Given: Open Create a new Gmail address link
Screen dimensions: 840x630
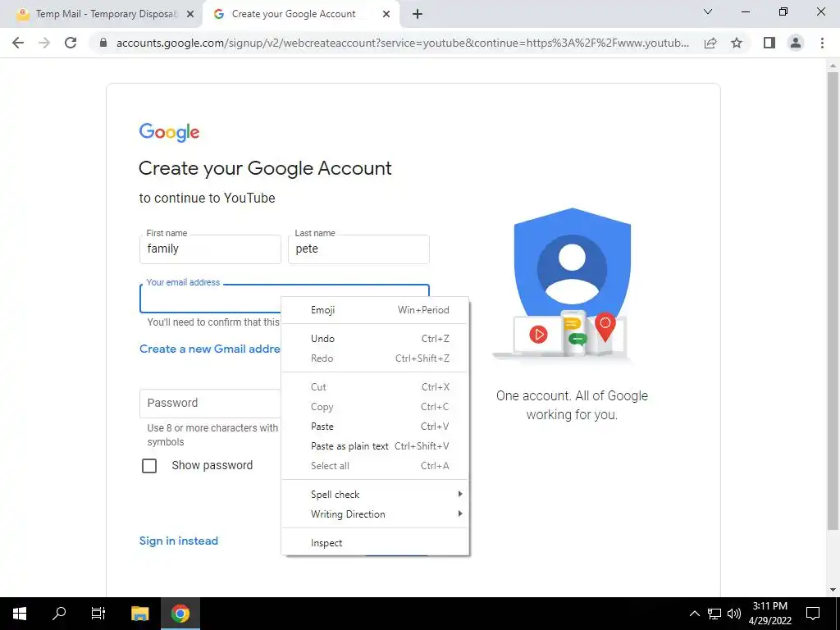Looking at the screenshot, I should tap(209, 349).
